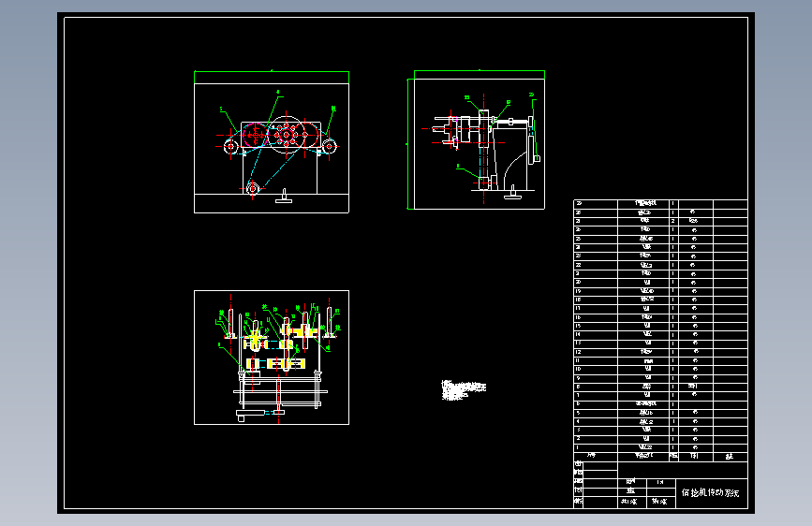Select parts list row numbered 16

(660, 317)
